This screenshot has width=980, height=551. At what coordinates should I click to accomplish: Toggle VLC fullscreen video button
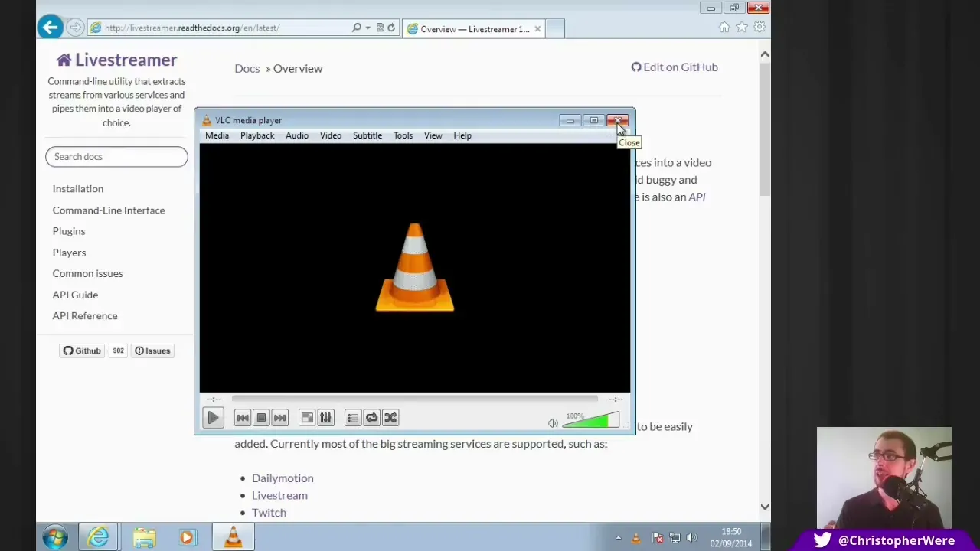[307, 418]
